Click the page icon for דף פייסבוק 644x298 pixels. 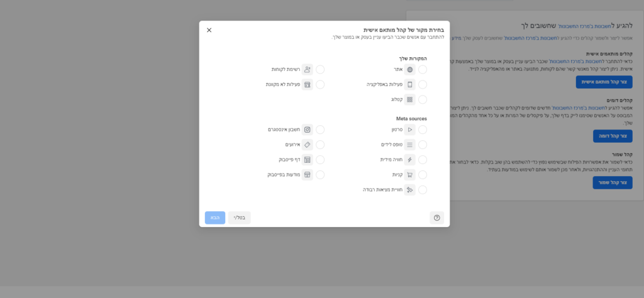307,160
